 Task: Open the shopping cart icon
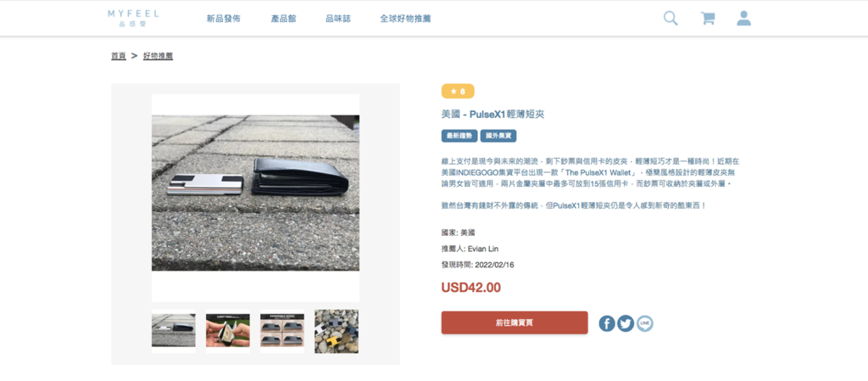coord(708,19)
